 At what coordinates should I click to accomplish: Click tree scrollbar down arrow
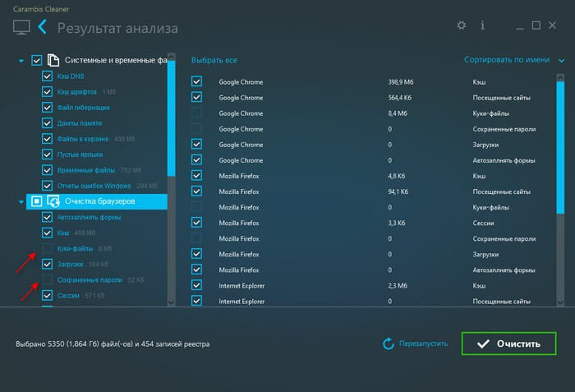[171, 302]
